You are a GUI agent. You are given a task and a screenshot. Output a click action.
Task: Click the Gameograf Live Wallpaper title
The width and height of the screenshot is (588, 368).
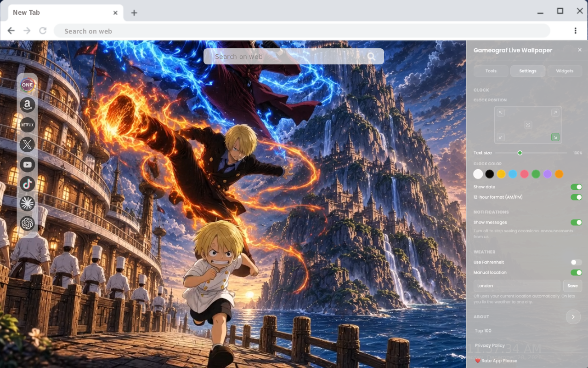point(513,50)
